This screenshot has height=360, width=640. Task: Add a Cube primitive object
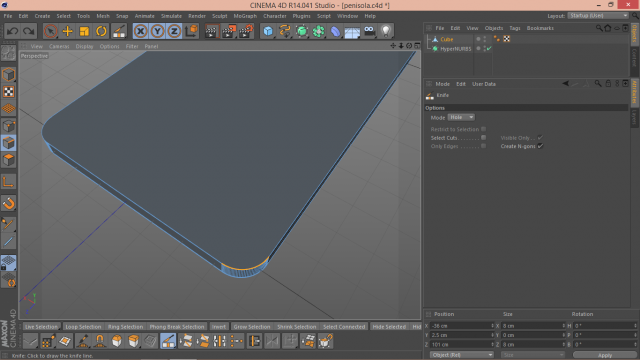268,31
